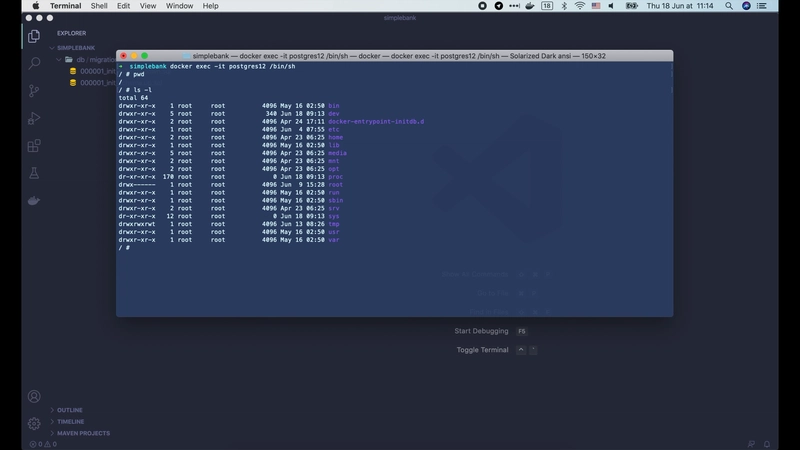
Task: Click the 'var' directory name in listing
Action: 334,240
